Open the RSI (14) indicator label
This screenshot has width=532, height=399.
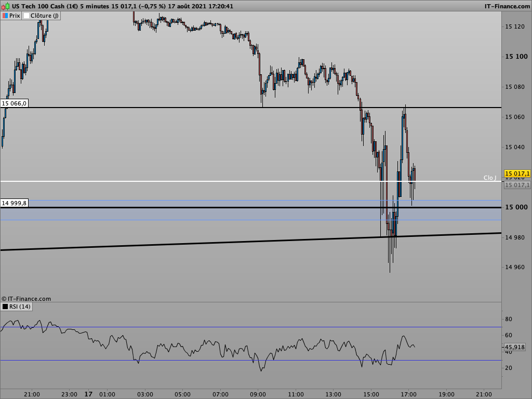tap(17, 307)
